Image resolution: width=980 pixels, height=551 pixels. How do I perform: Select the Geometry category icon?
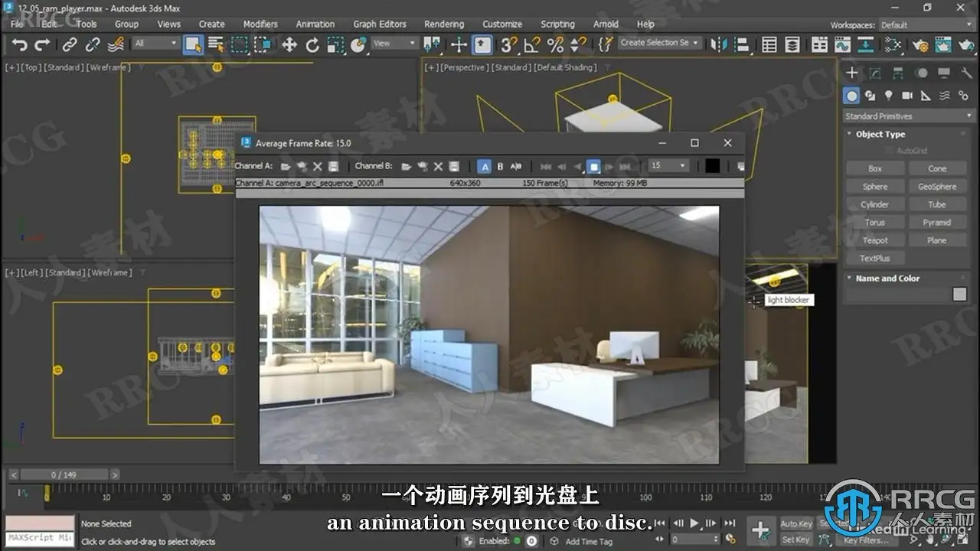click(x=851, y=96)
